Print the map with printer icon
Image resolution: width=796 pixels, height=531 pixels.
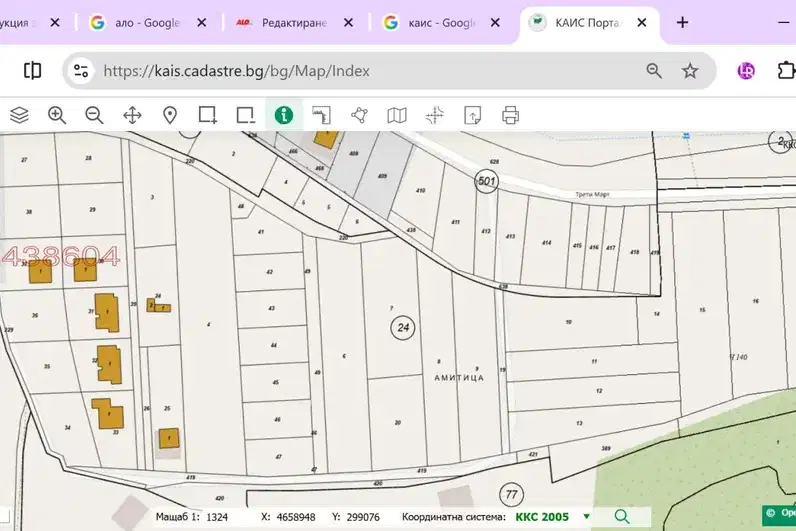(511, 115)
